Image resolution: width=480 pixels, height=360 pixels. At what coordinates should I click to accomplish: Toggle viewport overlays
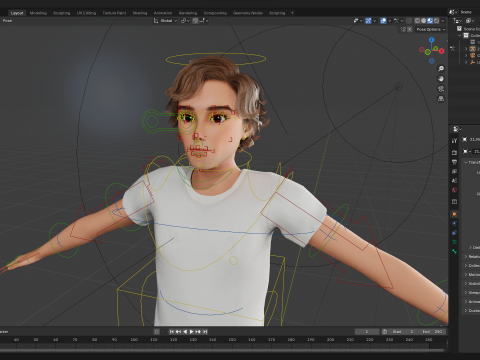pos(383,21)
